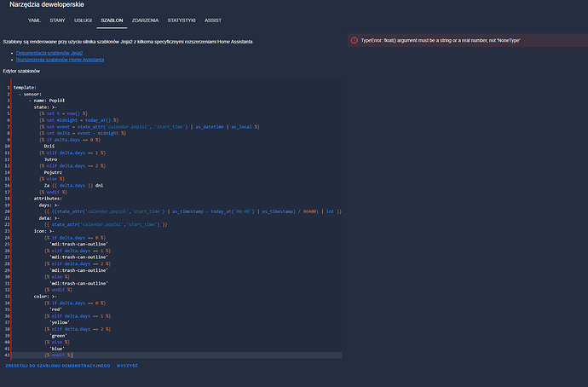Click line number 20 in gutter
Image resolution: width=588 pixels, height=387 pixels.
tap(7, 212)
